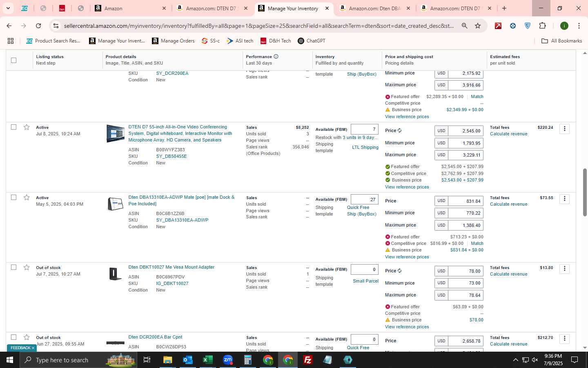Open the Extensions puzzle icon
The image size is (588, 368).
click(x=542, y=26)
